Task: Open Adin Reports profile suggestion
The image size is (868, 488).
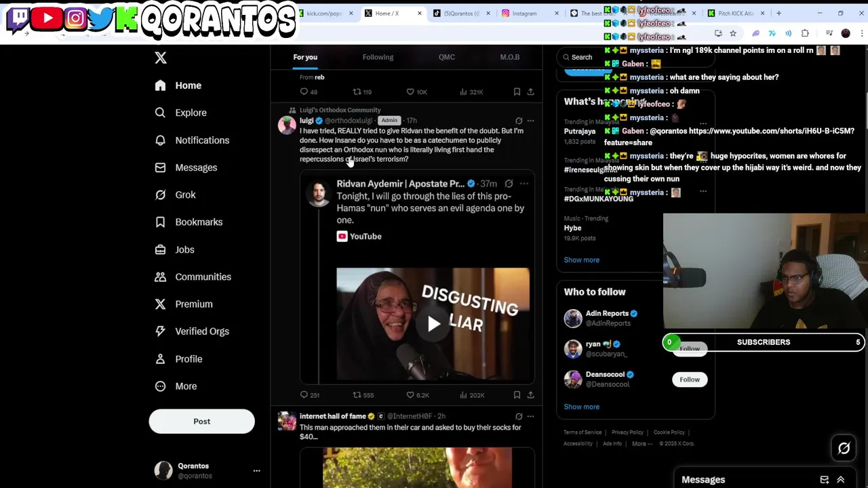Action: tap(607, 314)
